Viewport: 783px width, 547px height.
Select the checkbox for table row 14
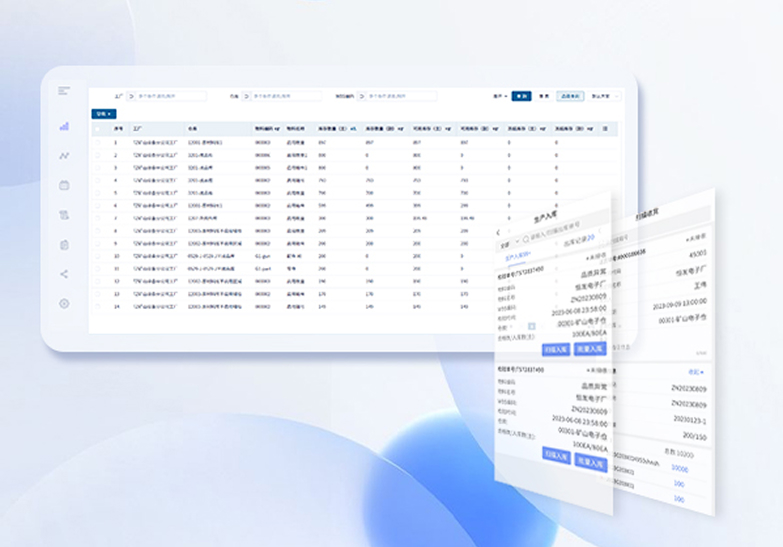point(98,306)
